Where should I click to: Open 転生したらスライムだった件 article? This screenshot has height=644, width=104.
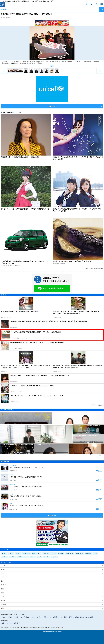26,367
